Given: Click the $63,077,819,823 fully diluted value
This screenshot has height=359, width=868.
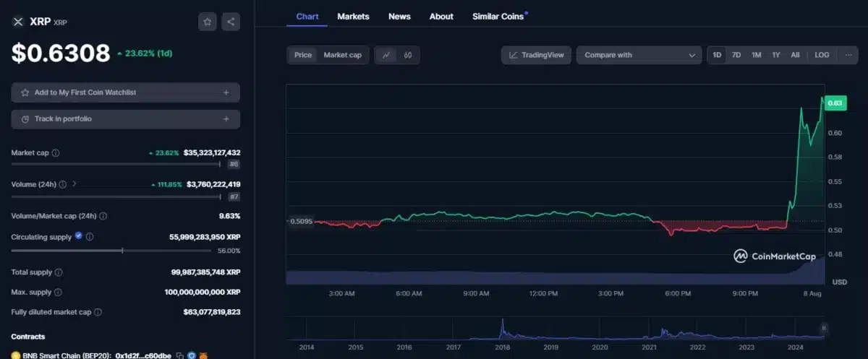Looking at the screenshot, I should 212,312.
